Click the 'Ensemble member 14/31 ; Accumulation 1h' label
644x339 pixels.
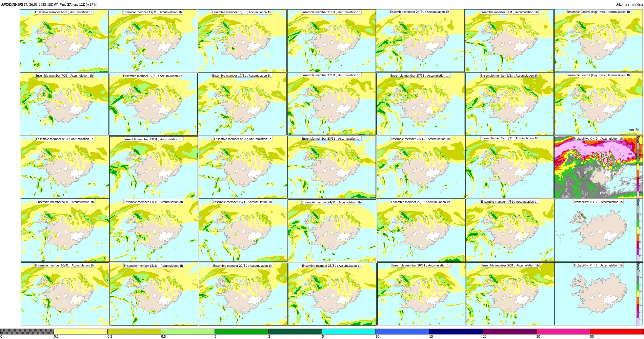pos(153,202)
